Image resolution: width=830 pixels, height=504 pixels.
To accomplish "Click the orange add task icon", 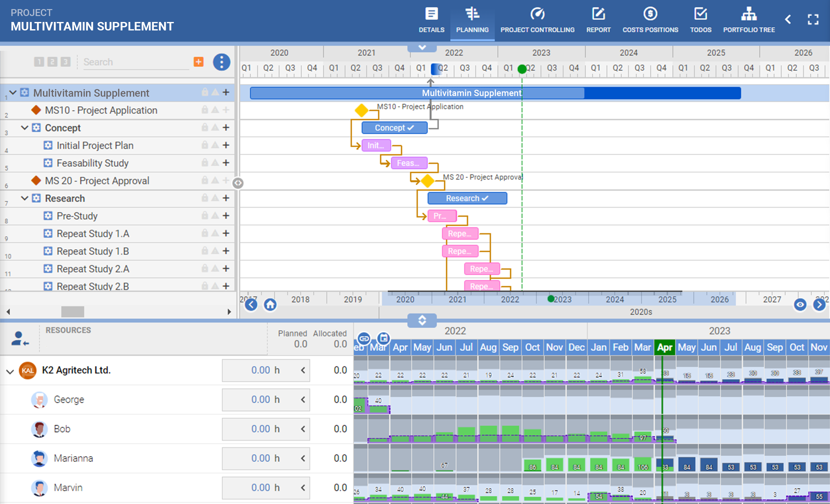I will click(198, 62).
